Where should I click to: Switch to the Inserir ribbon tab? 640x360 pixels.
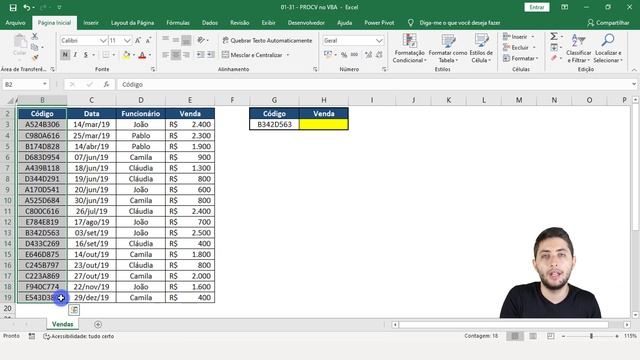[x=91, y=23]
